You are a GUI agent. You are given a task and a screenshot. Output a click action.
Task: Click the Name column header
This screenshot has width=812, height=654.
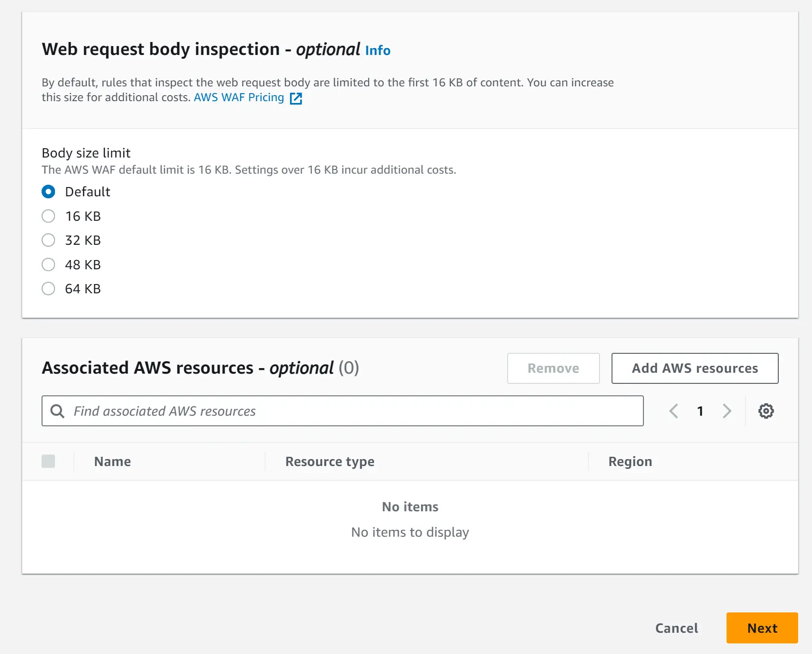click(113, 461)
